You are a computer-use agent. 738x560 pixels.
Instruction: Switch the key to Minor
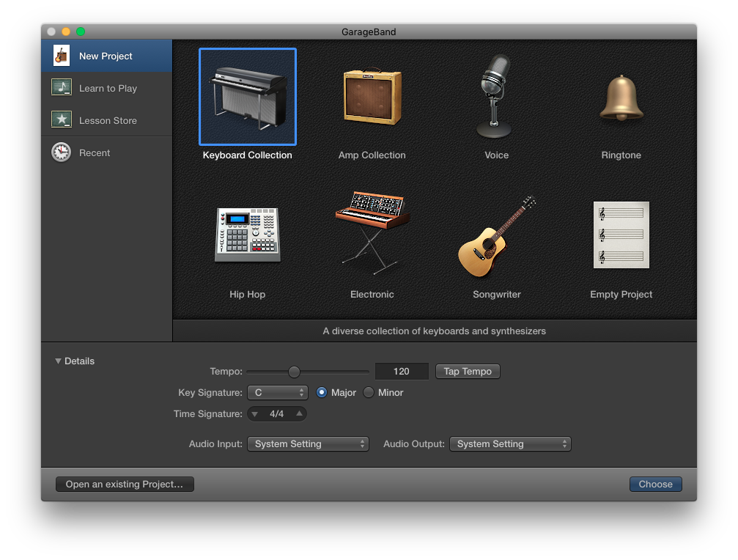(x=368, y=392)
